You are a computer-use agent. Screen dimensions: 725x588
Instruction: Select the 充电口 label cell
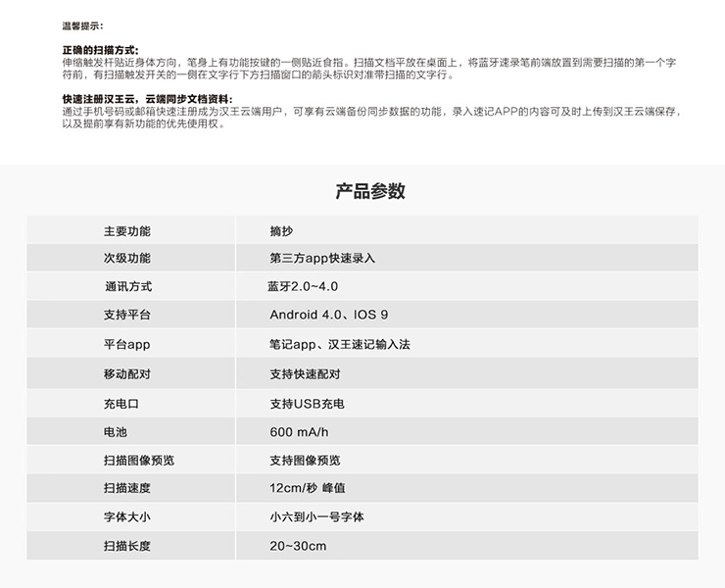[x=121, y=404]
